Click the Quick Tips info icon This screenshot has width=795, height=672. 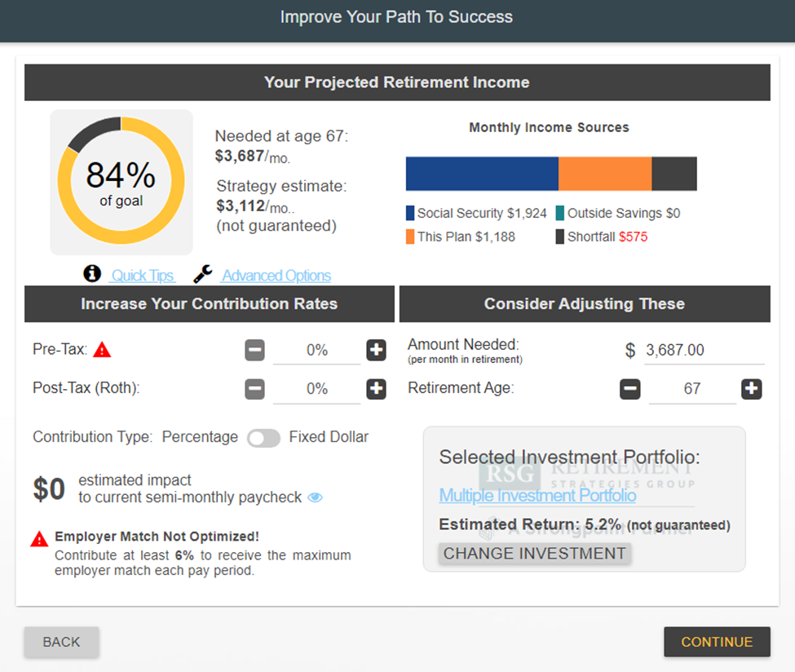(92, 274)
